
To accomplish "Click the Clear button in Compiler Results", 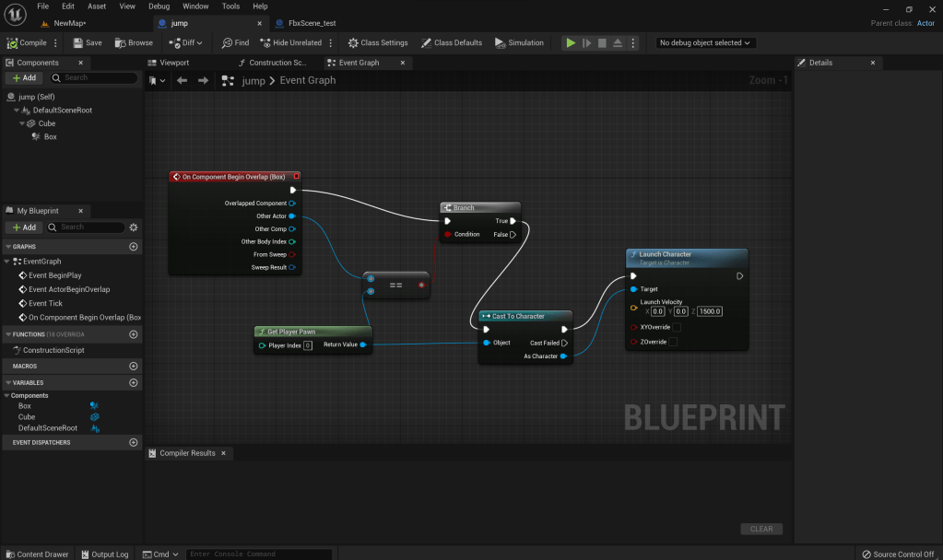I will point(760,529).
